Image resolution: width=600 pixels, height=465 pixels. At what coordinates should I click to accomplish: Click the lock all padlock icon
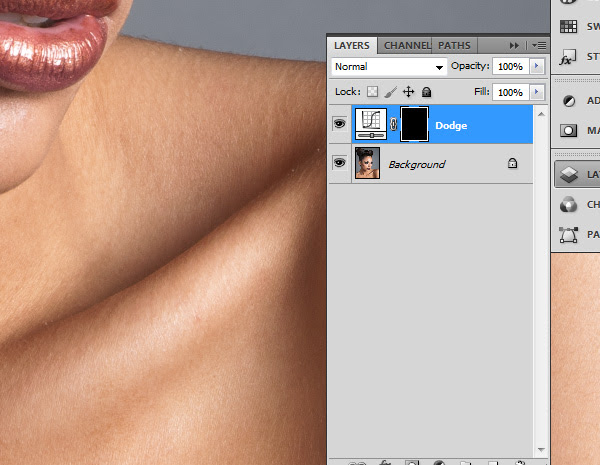[425, 92]
